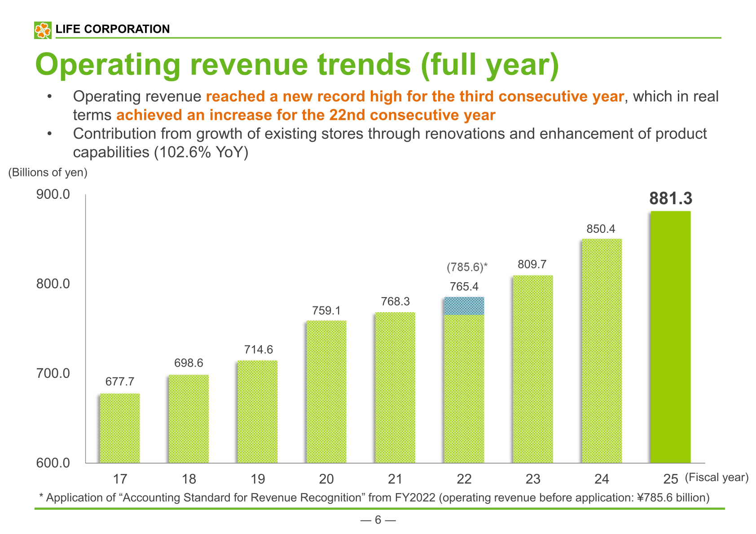Click the 759.1 data label
This screenshot has width=756, height=534.
pos(326,311)
